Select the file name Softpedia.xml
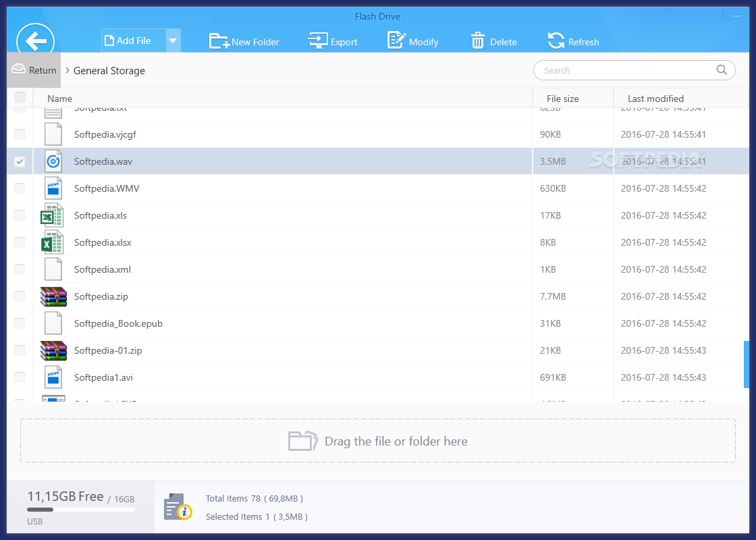 [102, 269]
